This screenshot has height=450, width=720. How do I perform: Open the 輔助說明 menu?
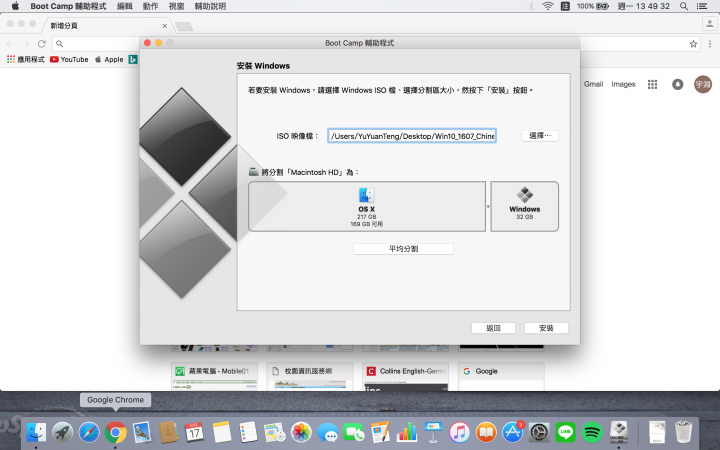[210, 6]
